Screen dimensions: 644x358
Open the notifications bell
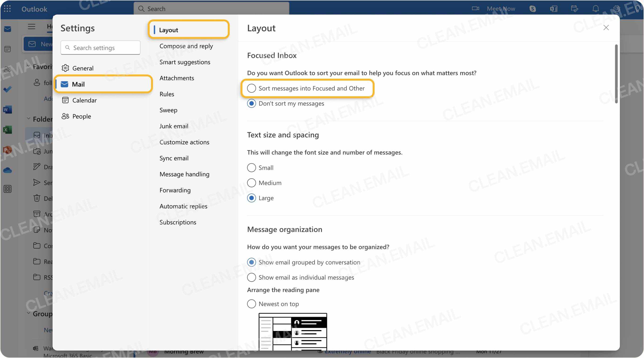pyautogui.click(x=595, y=9)
